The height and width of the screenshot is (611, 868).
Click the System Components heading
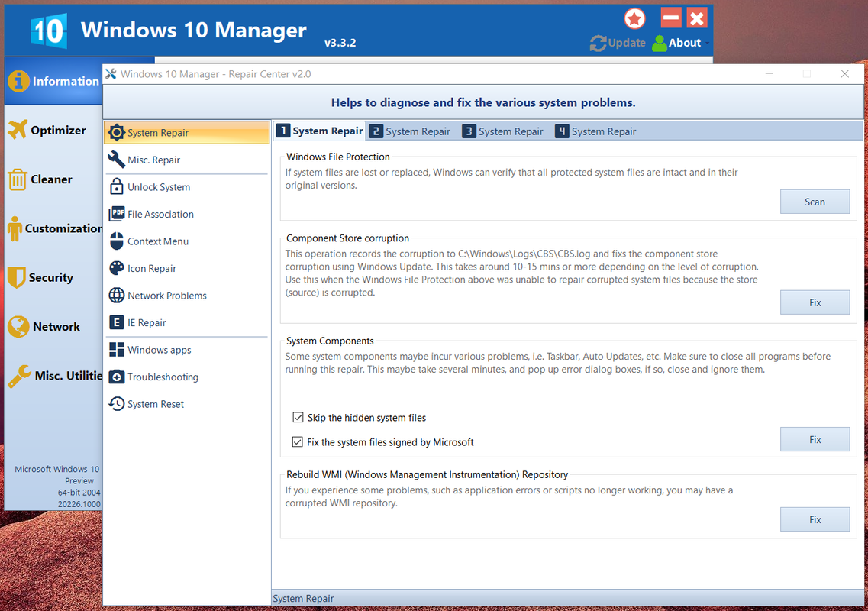(330, 341)
